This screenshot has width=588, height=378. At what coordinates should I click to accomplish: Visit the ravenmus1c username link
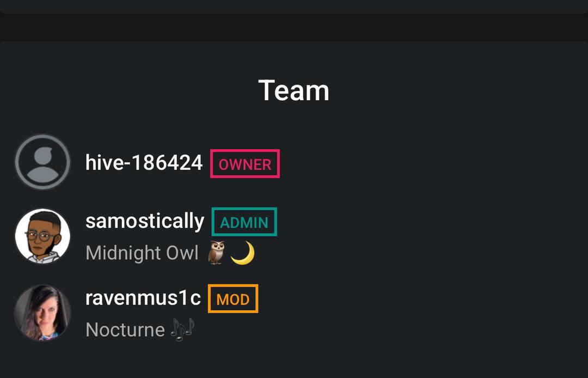[143, 297]
